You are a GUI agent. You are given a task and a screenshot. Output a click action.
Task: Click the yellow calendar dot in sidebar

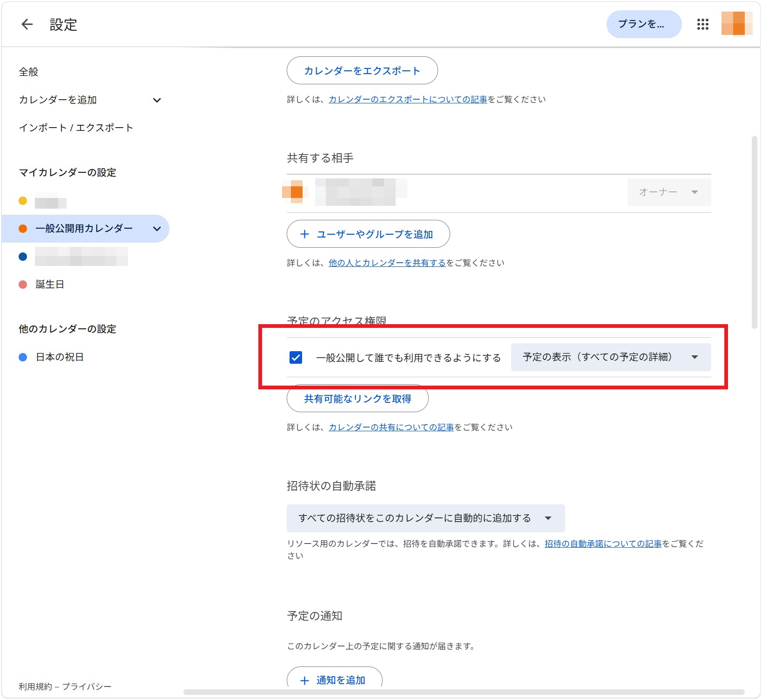[22, 202]
